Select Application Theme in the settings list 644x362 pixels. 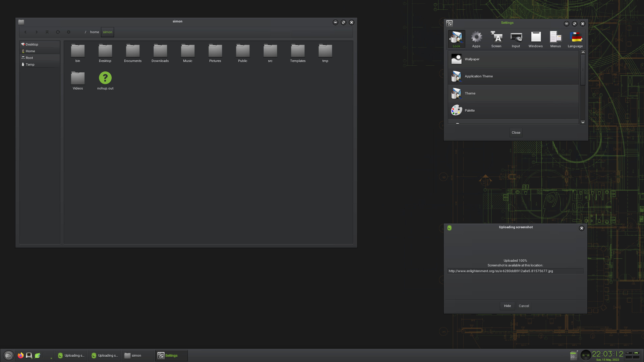486,76
